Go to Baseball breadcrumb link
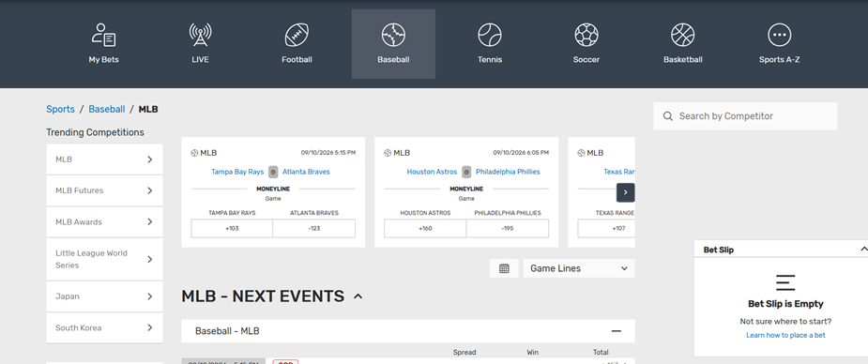 coord(107,110)
